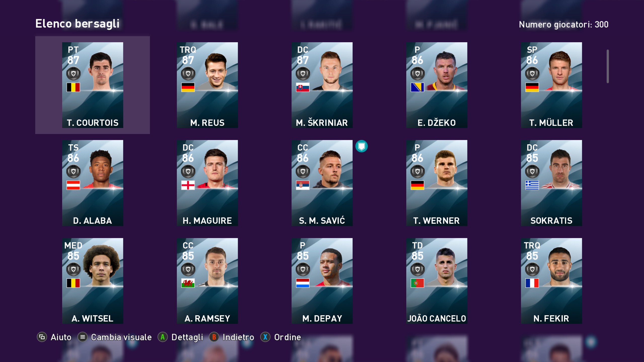This screenshot has width=644, height=362.
Task: Select the T. Courtois player card
Action: tap(93, 85)
